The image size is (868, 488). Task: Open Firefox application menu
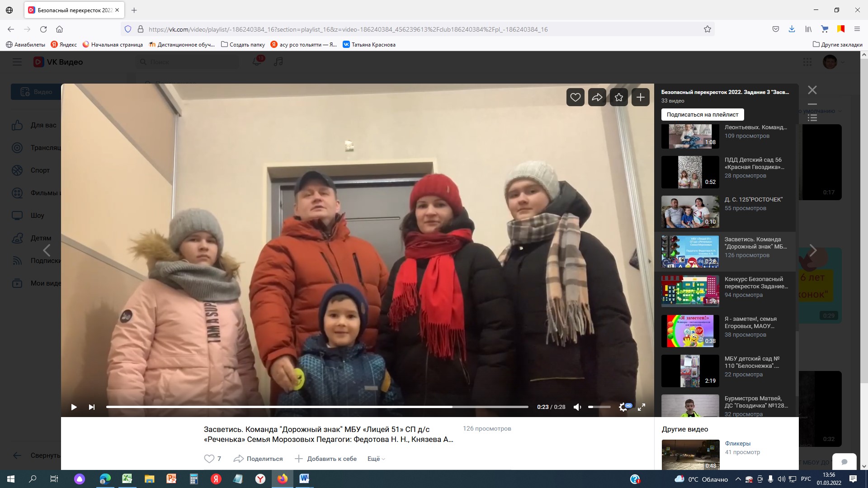(857, 29)
